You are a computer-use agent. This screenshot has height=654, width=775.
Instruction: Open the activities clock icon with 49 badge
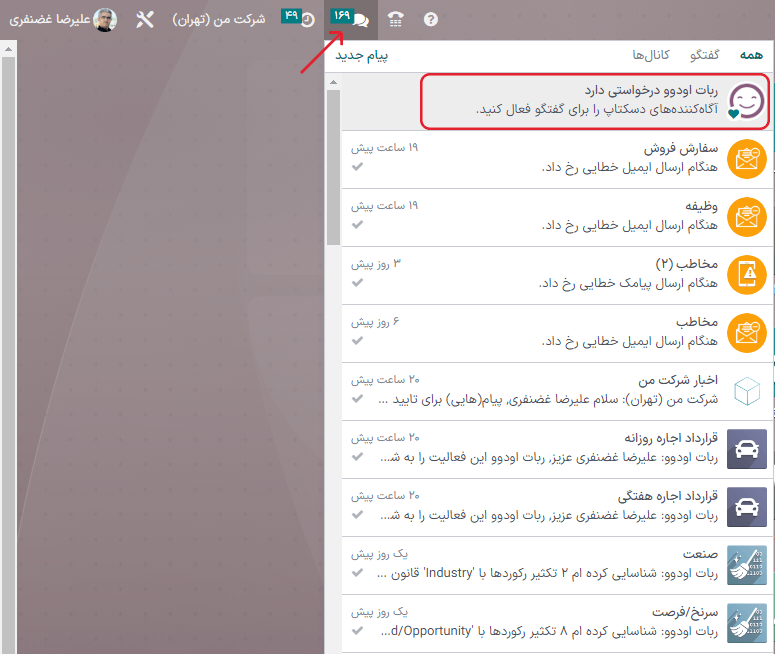pyautogui.click(x=299, y=19)
